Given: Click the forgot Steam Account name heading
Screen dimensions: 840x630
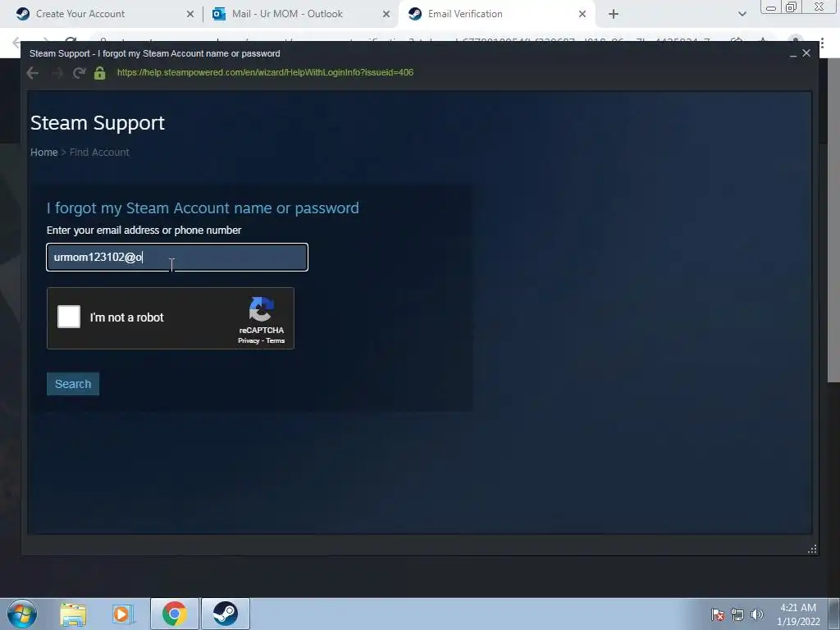Looking at the screenshot, I should coord(203,208).
